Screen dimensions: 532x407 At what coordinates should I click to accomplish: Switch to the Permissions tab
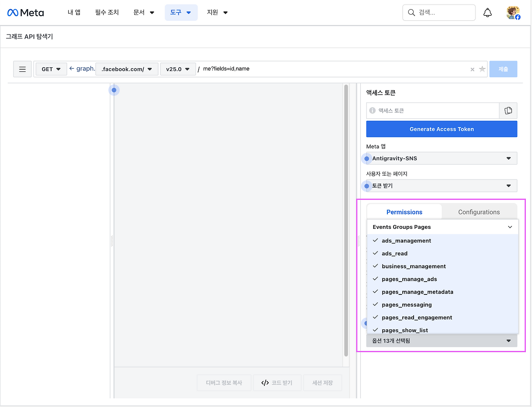[404, 212]
